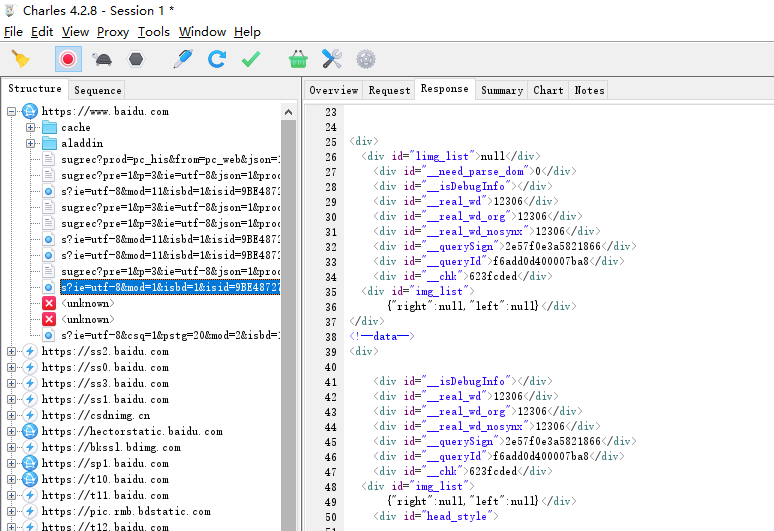This screenshot has width=774, height=531.
Task: Select the cache folder icon
Action: click(49, 128)
